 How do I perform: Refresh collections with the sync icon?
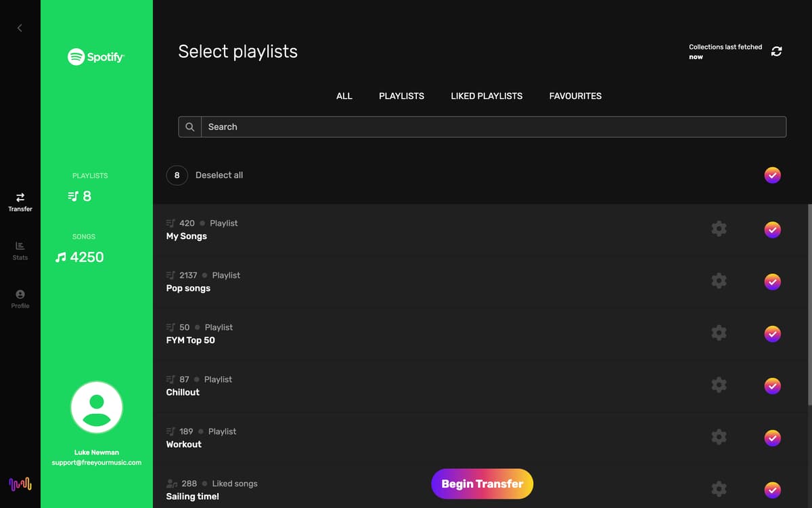[x=776, y=51]
